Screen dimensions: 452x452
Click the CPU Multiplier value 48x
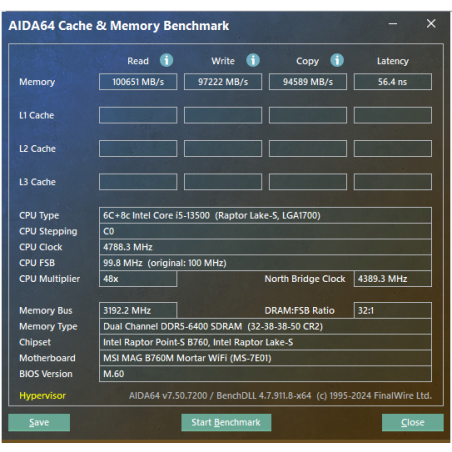coord(138,279)
